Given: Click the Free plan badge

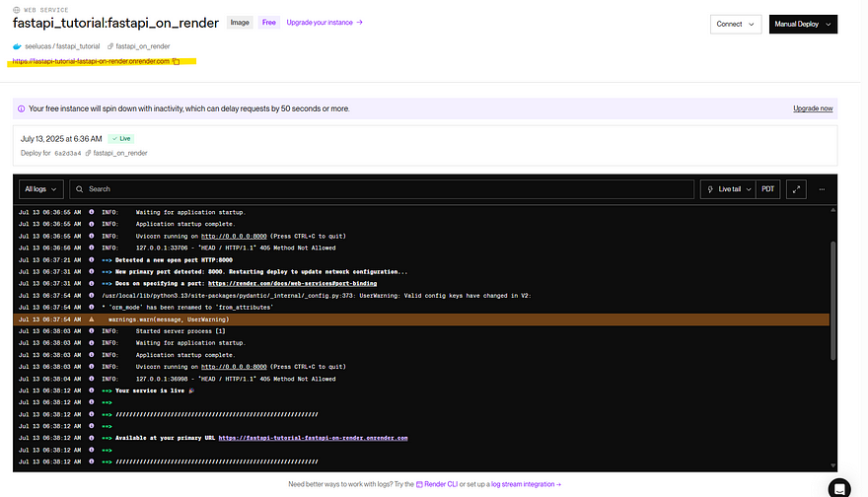Looking at the screenshot, I should [x=269, y=23].
